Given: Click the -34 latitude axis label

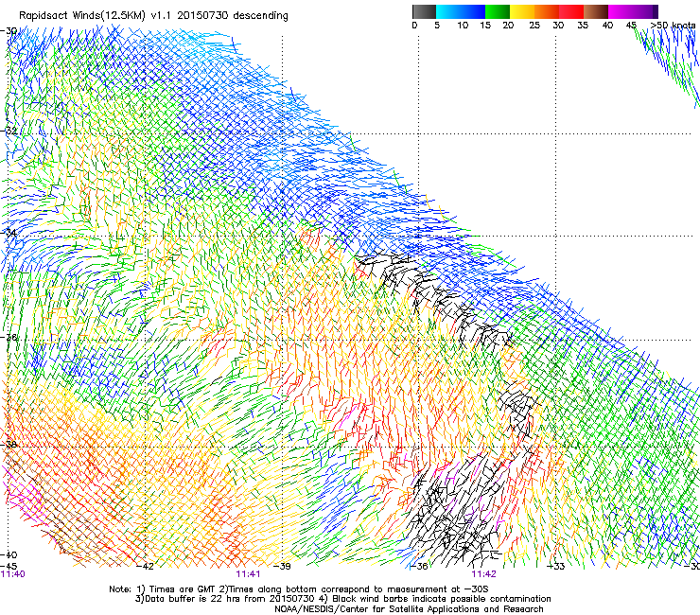Looking at the screenshot, I should click(x=9, y=233).
